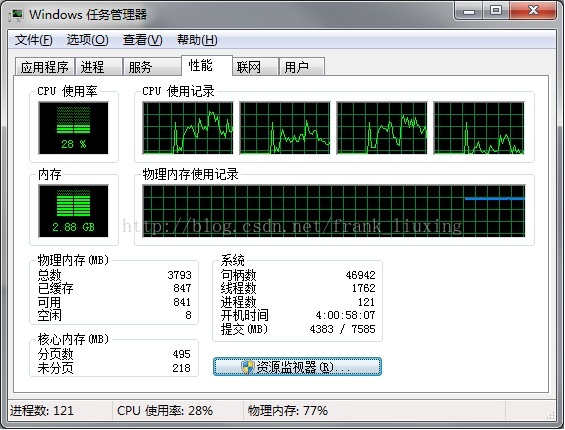The width and height of the screenshot is (565, 430).
Task: Click the first CPU history graph
Action: point(188,128)
